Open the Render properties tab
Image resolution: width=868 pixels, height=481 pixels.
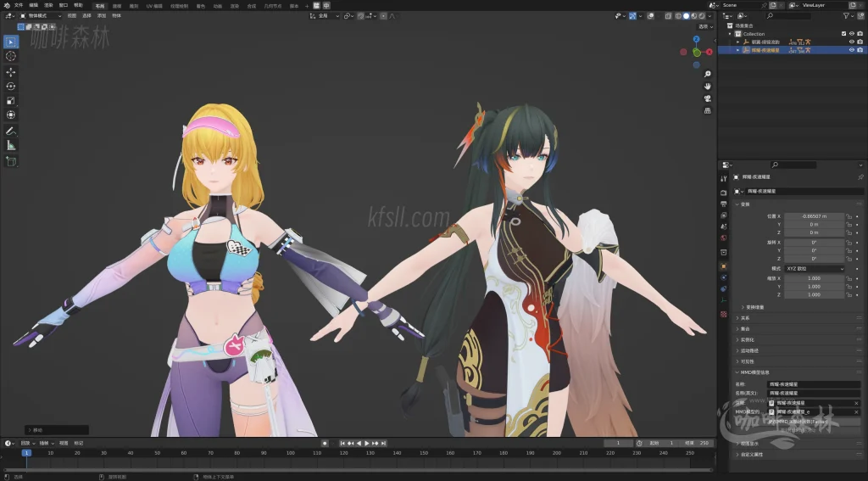[x=724, y=193]
